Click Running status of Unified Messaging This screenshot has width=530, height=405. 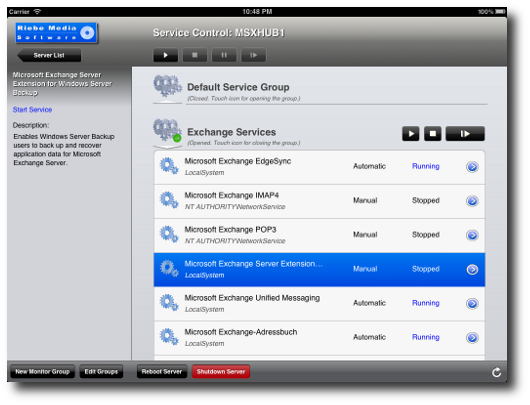426,303
